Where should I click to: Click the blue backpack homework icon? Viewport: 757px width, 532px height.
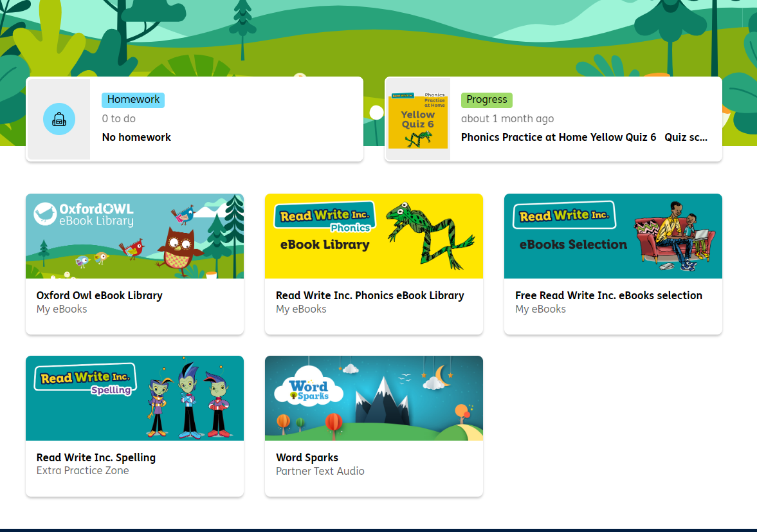coord(59,119)
